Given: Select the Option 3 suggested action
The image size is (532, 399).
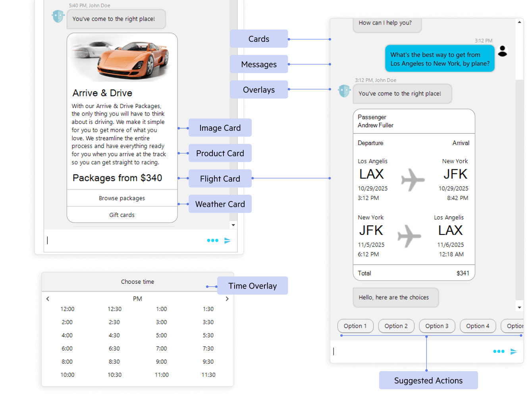Looking at the screenshot, I should [437, 326].
